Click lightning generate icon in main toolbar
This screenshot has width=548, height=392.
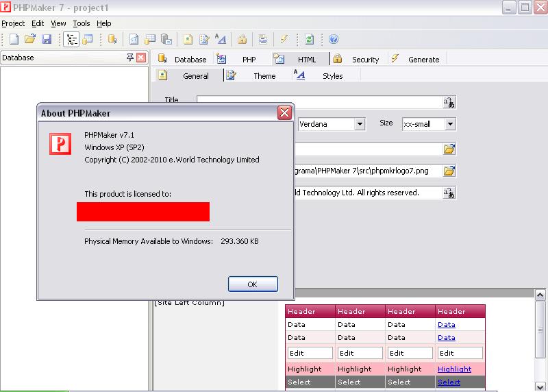pyautogui.click(x=284, y=39)
